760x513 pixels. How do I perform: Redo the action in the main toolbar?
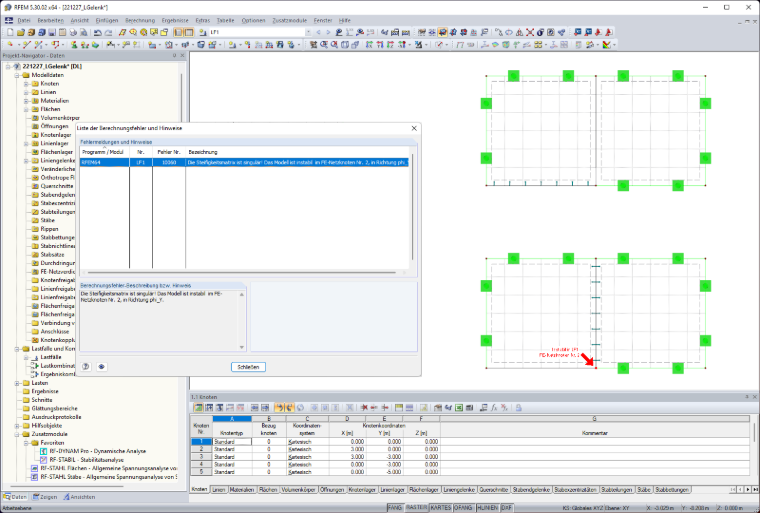109,32
